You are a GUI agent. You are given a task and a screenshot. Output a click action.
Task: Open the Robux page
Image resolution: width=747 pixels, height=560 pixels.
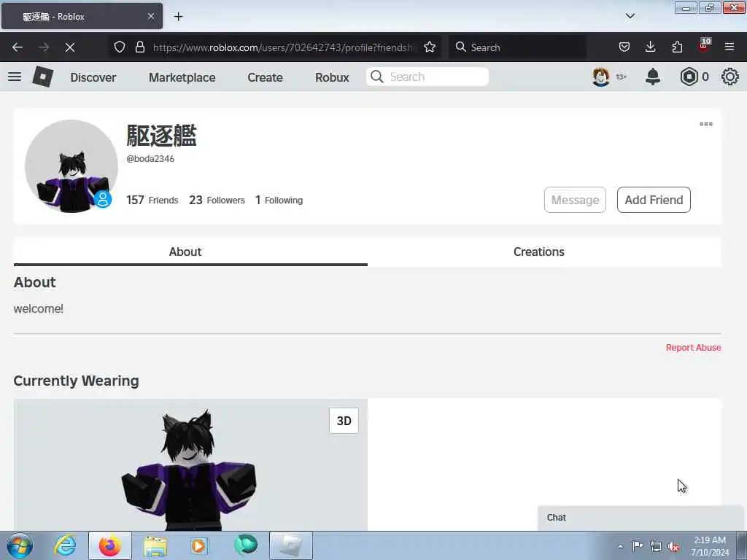[332, 77]
